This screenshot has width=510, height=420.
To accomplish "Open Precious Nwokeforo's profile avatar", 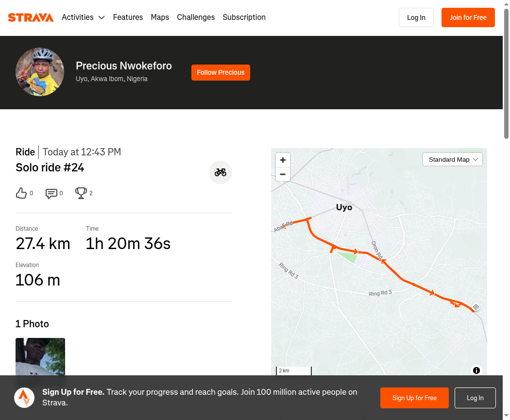I will point(40,72).
